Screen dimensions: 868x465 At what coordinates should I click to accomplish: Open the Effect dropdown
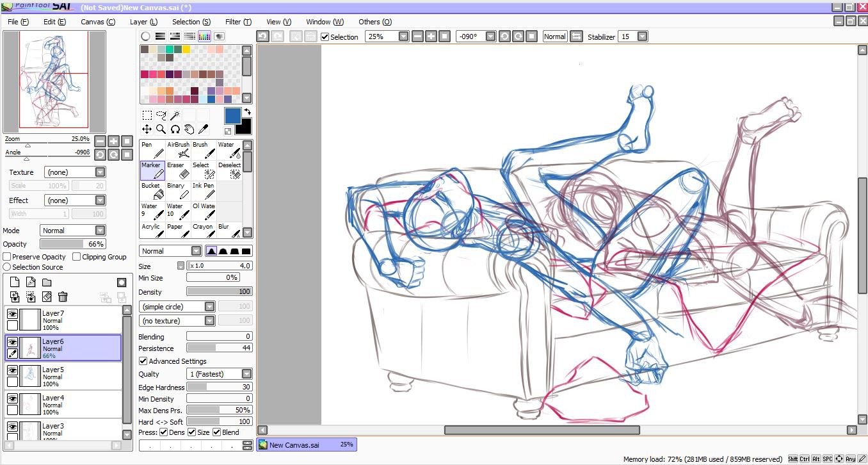point(75,200)
